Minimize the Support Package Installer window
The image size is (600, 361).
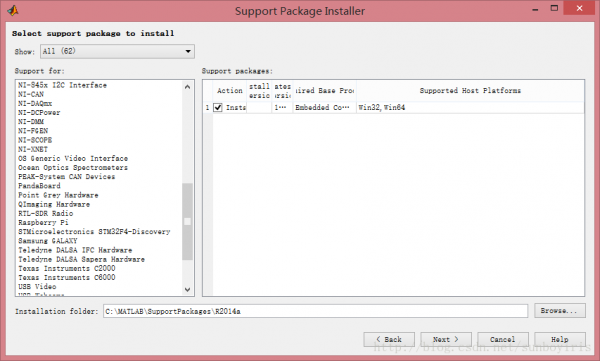pyautogui.click(x=535, y=9)
